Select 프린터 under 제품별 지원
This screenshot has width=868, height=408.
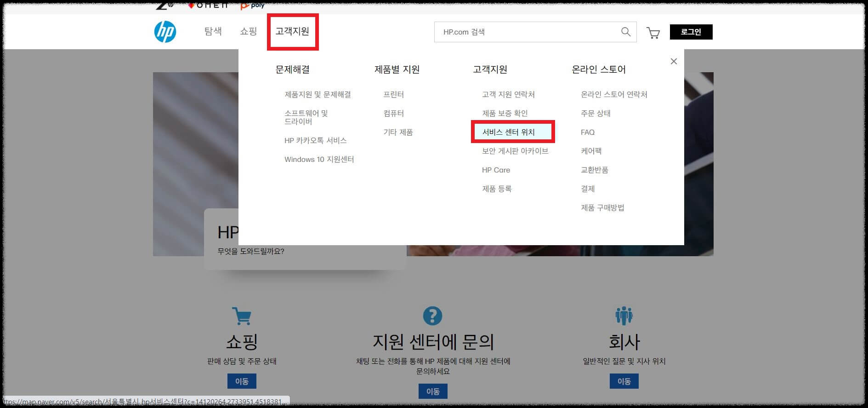[x=393, y=94]
